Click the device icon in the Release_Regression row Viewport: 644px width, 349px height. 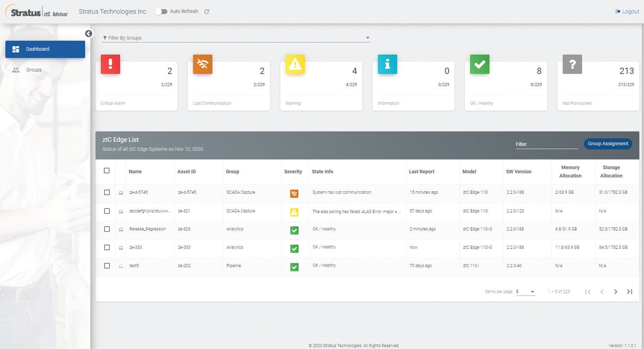tap(121, 229)
